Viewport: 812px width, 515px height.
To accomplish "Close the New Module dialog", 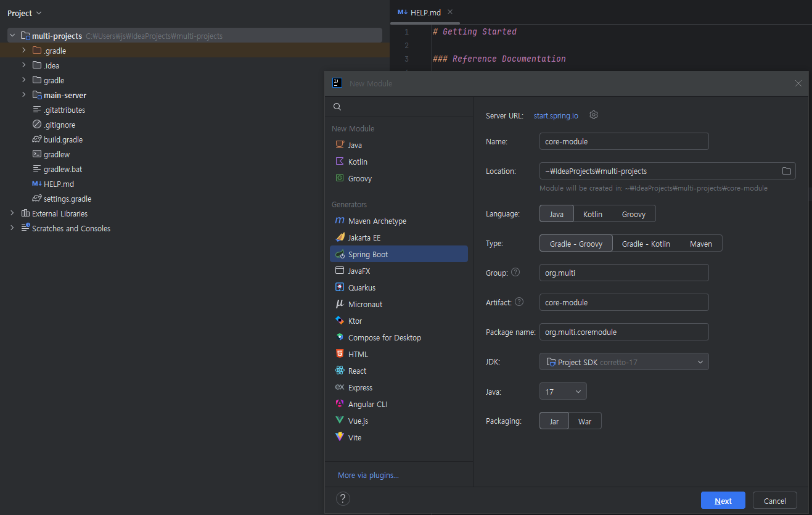I will coord(798,83).
